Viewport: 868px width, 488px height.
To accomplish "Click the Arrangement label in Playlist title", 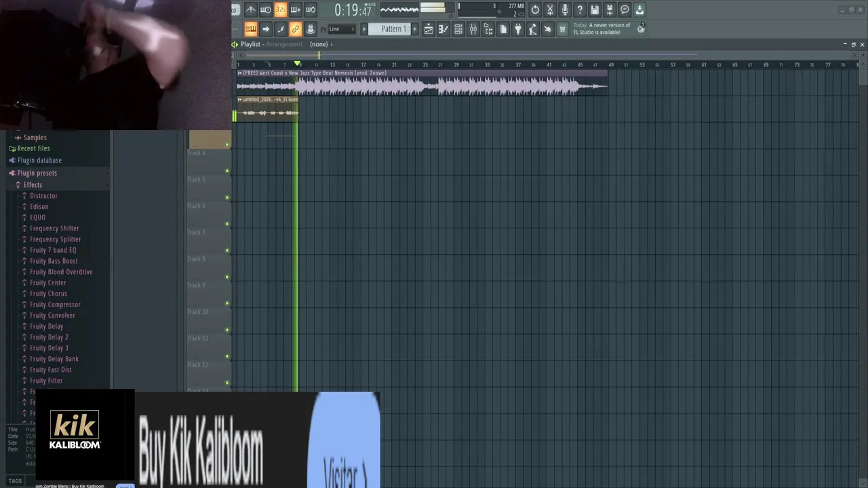I will tap(284, 44).
